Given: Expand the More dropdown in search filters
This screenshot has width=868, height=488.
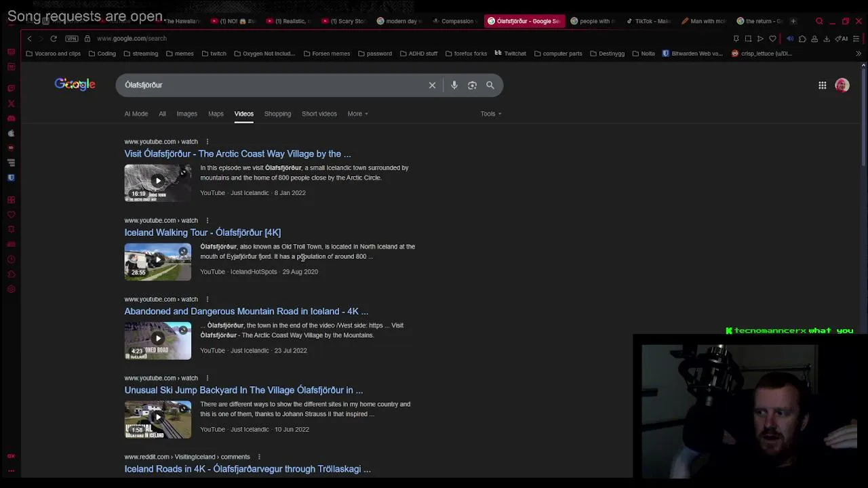Looking at the screenshot, I should 358,114.
